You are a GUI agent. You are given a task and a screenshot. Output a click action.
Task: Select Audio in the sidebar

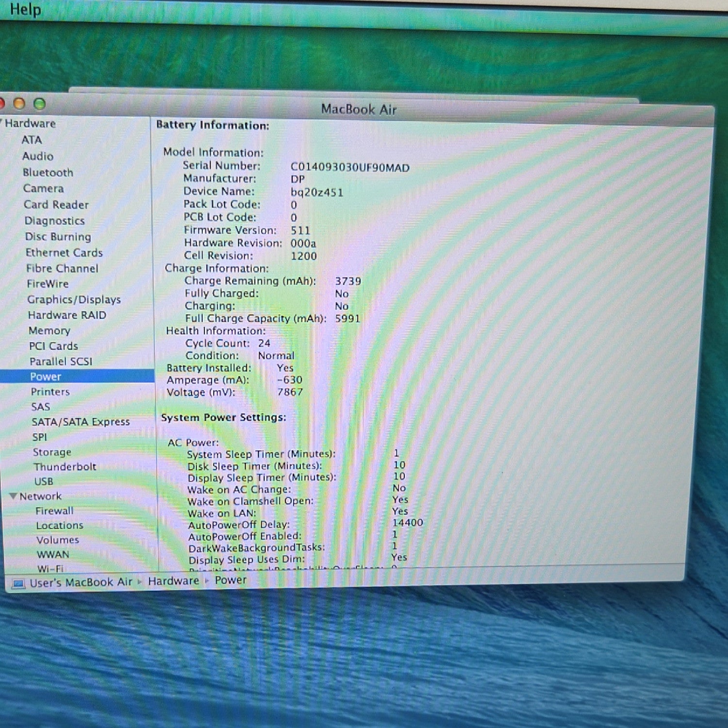(x=38, y=156)
